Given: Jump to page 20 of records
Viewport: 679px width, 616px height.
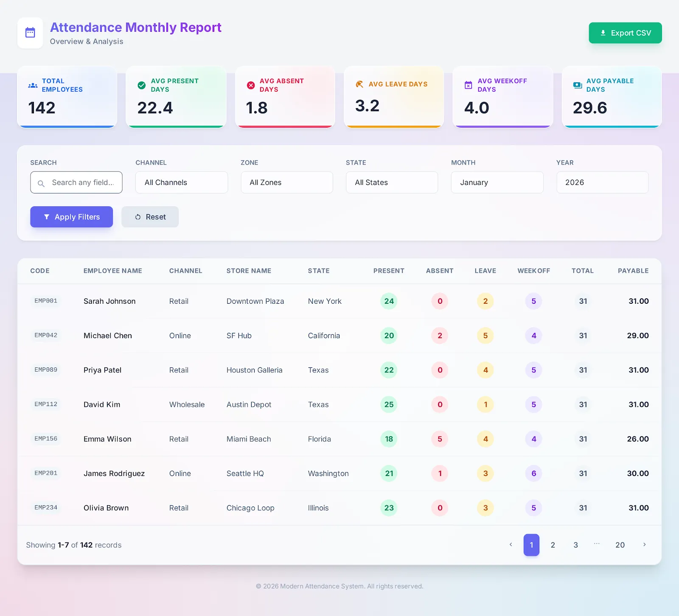Looking at the screenshot, I should (x=620, y=545).
